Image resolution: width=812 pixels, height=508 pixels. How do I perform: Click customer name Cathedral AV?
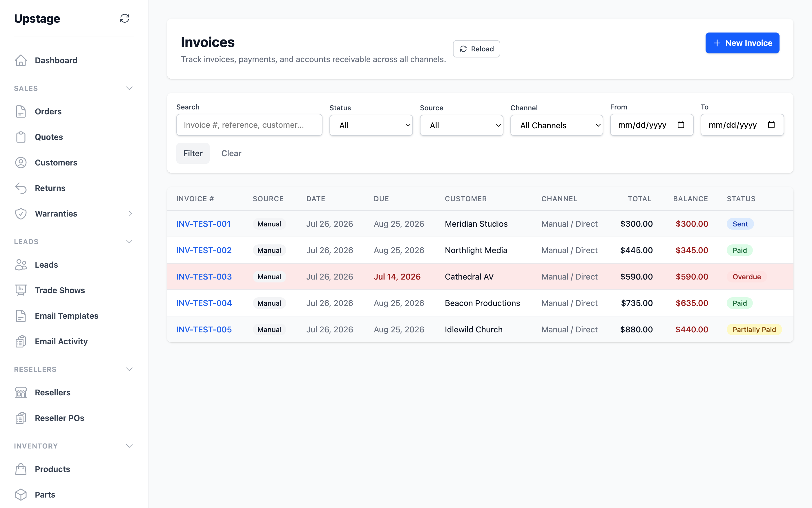469,277
